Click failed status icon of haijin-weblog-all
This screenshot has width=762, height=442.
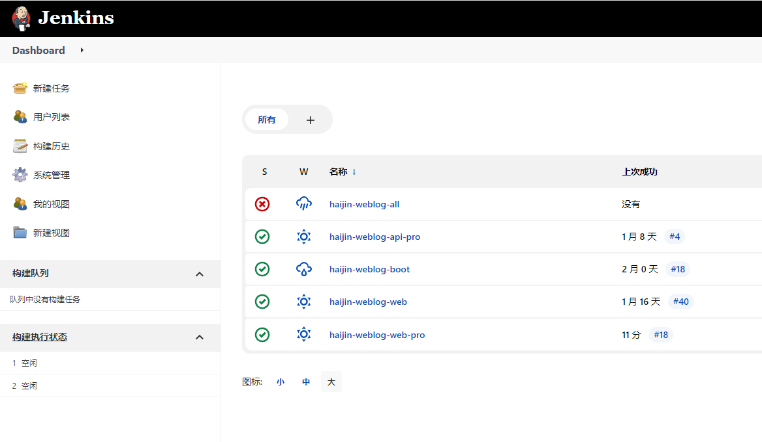point(262,204)
